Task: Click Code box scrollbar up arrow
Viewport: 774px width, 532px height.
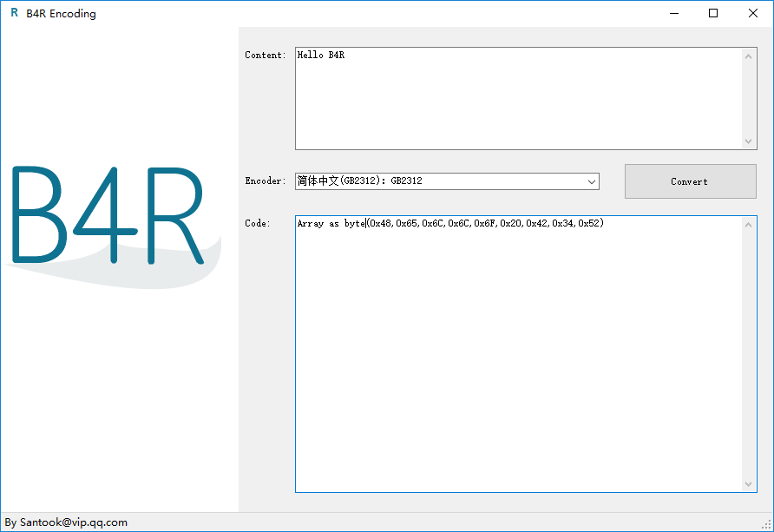Action: click(x=748, y=225)
